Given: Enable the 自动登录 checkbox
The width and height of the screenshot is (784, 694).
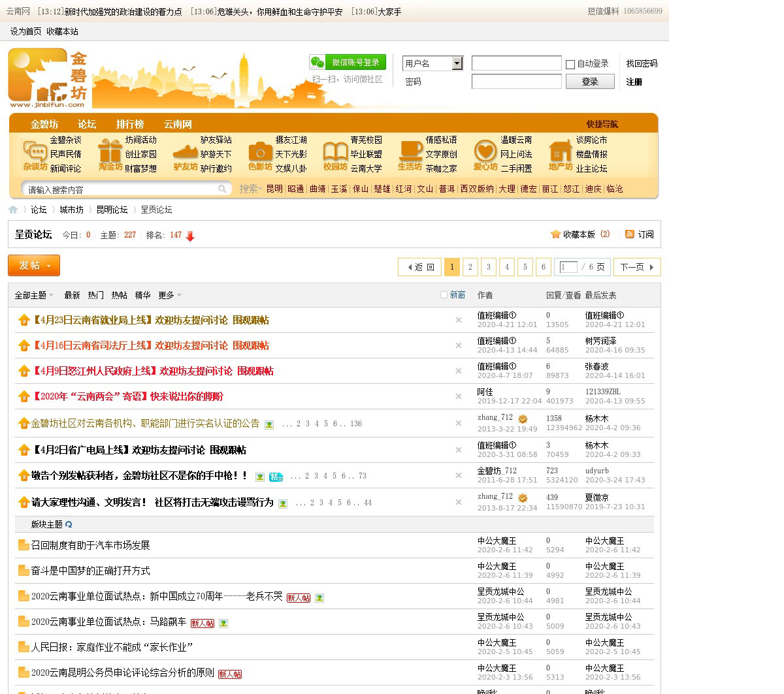Looking at the screenshot, I should point(570,64).
